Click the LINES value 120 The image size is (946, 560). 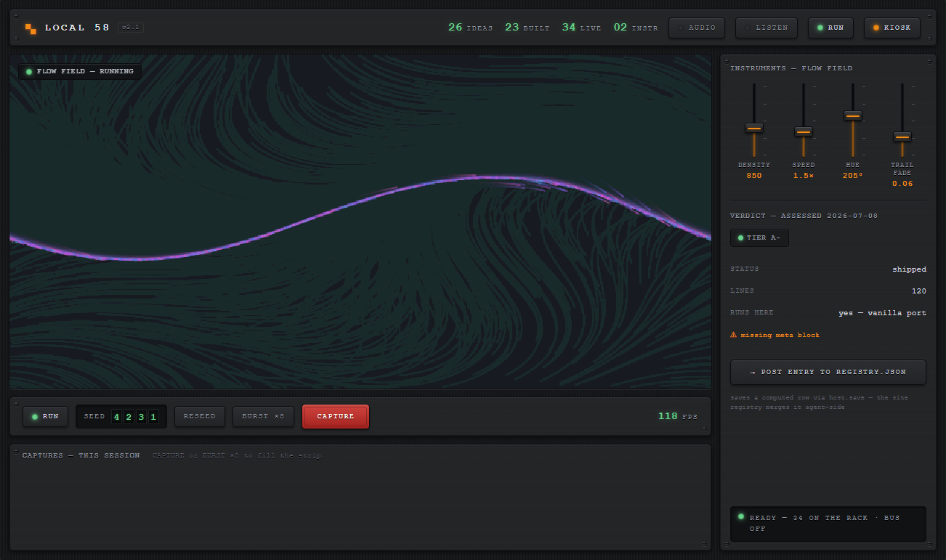[x=919, y=291]
